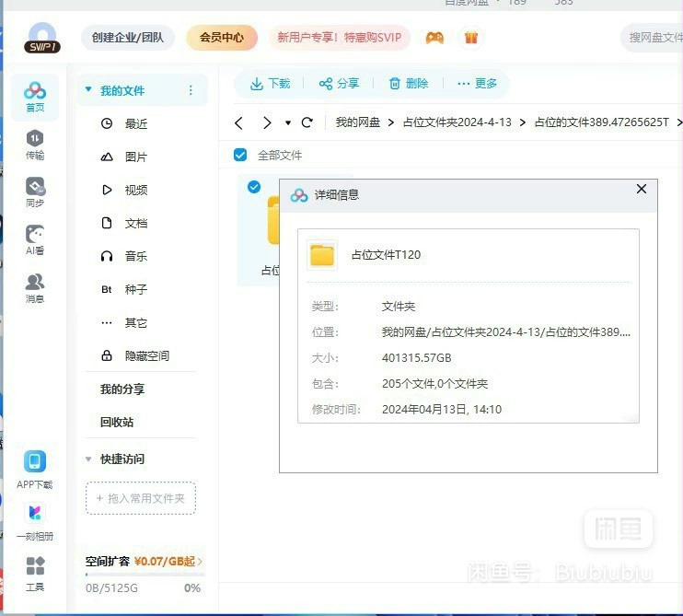
Task: Go back with the left arrow
Action: (238, 122)
